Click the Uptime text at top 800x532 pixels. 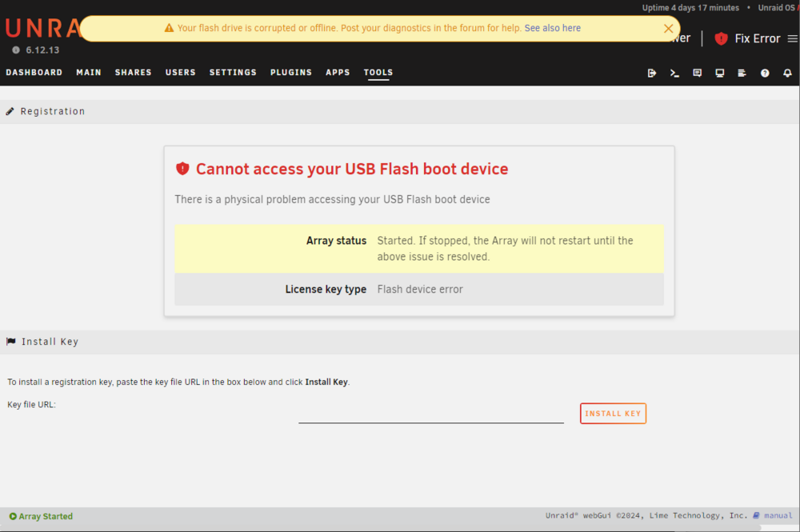coord(690,8)
